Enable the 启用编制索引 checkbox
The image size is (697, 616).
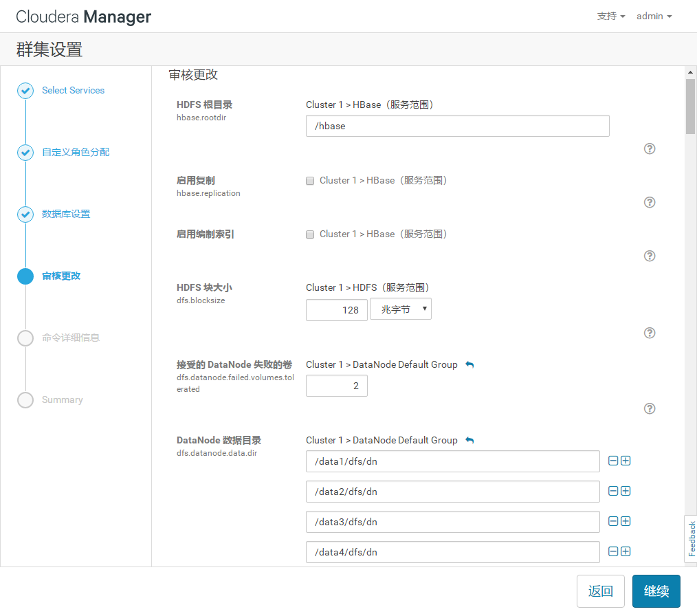pos(309,234)
